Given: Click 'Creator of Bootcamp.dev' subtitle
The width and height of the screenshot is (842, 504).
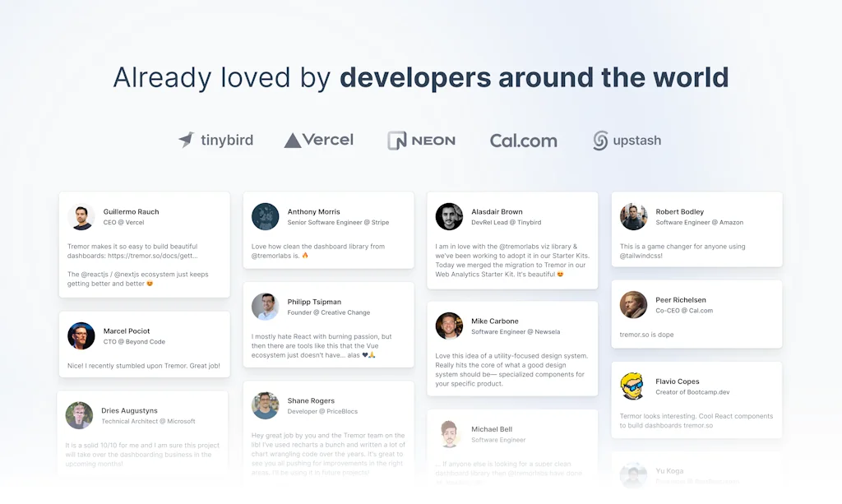Looking at the screenshot, I should [x=692, y=392].
